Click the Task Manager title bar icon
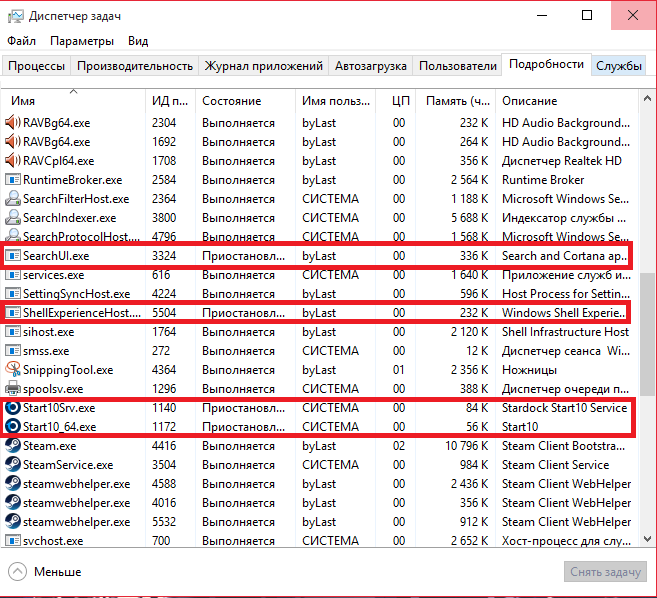 point(16,16)
